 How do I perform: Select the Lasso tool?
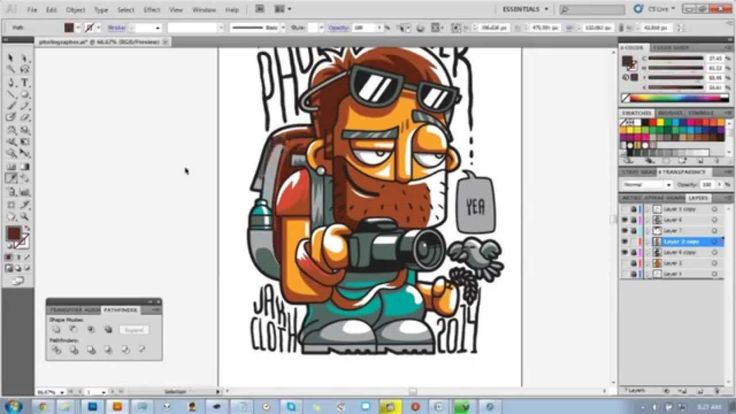25,70
